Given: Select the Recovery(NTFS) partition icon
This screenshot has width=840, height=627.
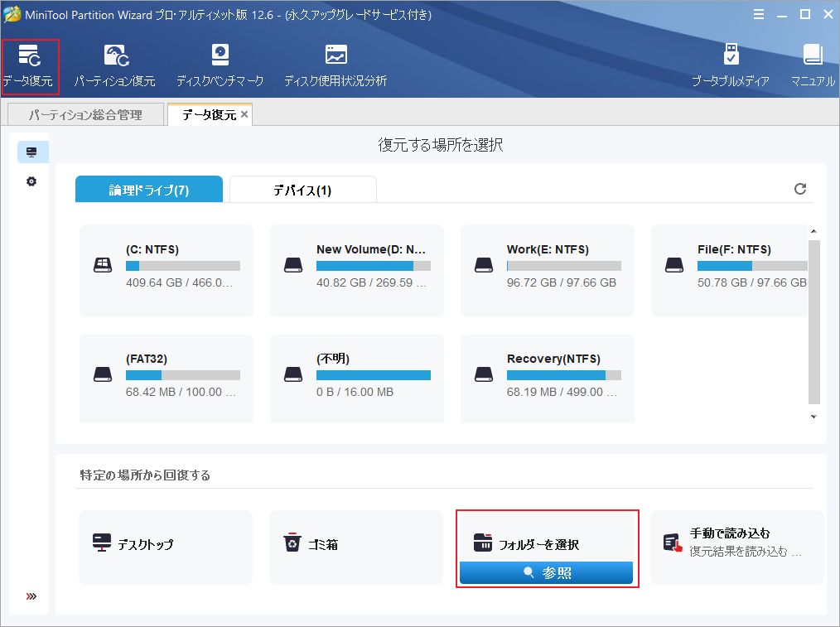Looking at the screenshot, I should pos(484,374).
